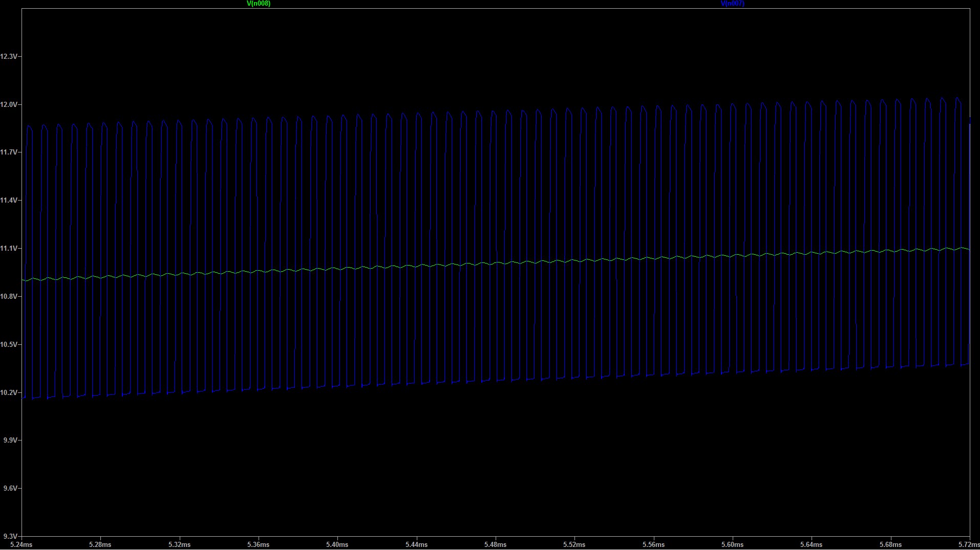Viewport: 980px width, 550px height.
Task: Click the 5.60ms horizontal axis label
Action: click(x=732, y=545)
